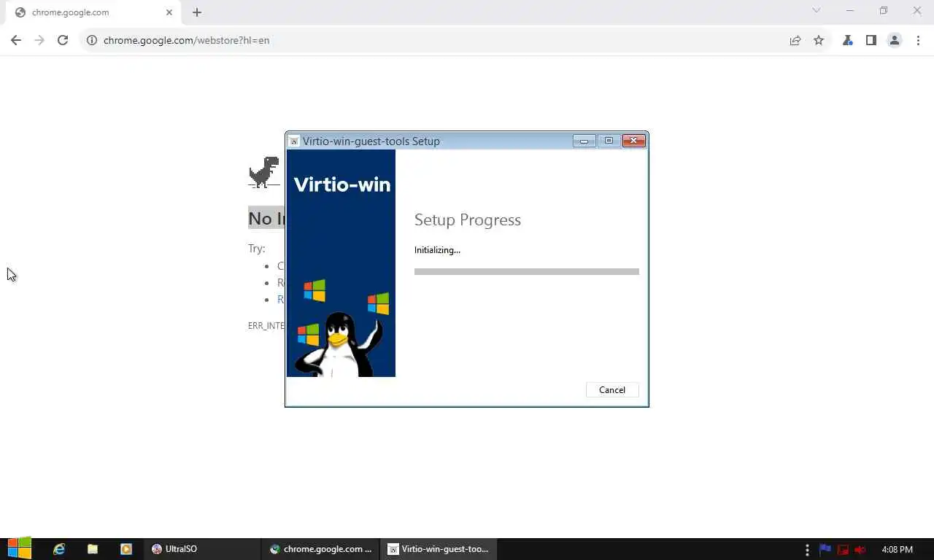Open media player taskbar icon
Viewport: 934px width, 560px height.
pos(126,549)
